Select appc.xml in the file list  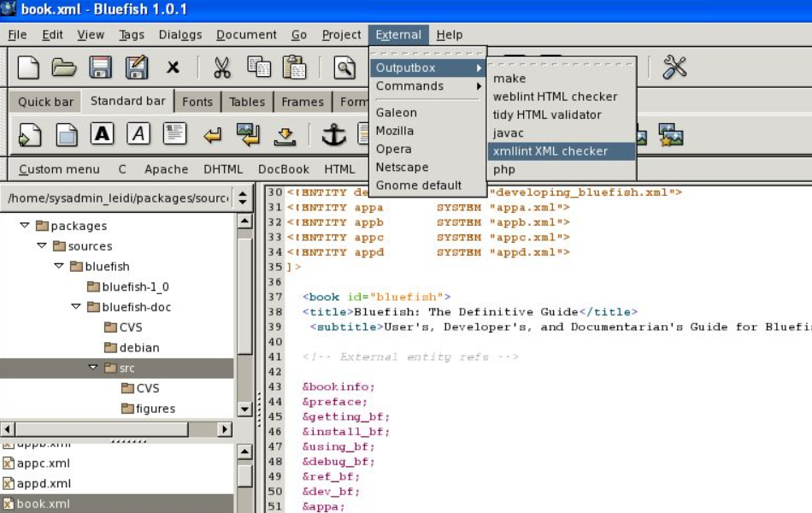pos(36,463)
